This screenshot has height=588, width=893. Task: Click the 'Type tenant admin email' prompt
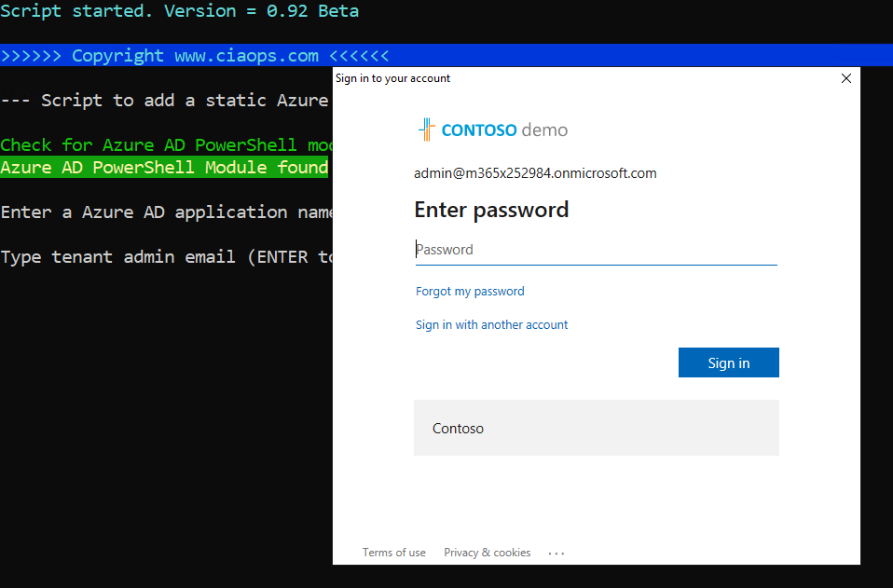tap(167, 257)
